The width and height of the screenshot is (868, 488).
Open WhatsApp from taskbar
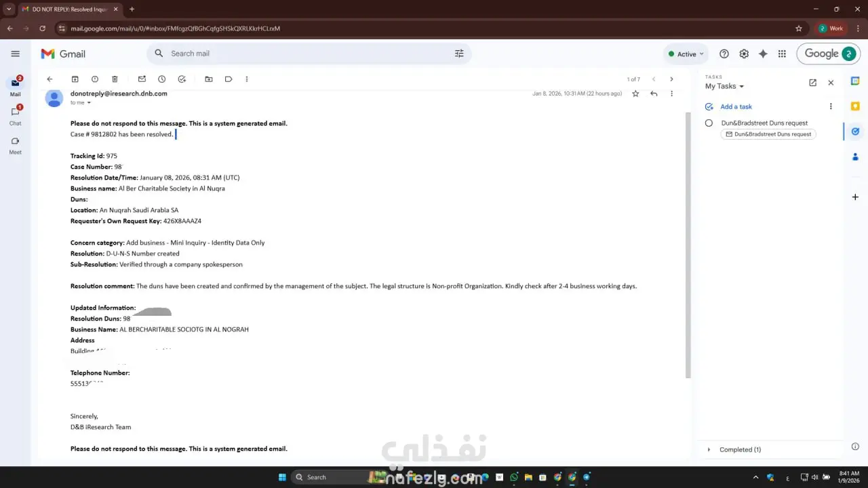pos(514,477)
